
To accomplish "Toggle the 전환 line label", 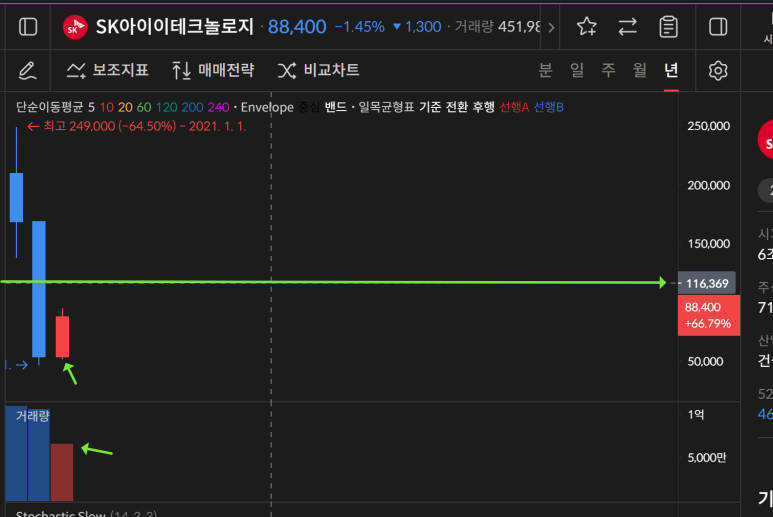I will coord(457,107).
